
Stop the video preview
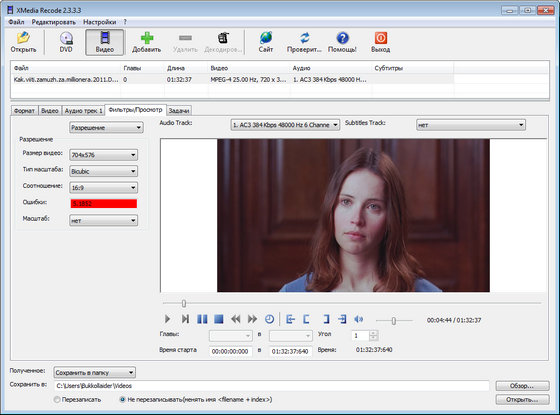pos(219,319)
